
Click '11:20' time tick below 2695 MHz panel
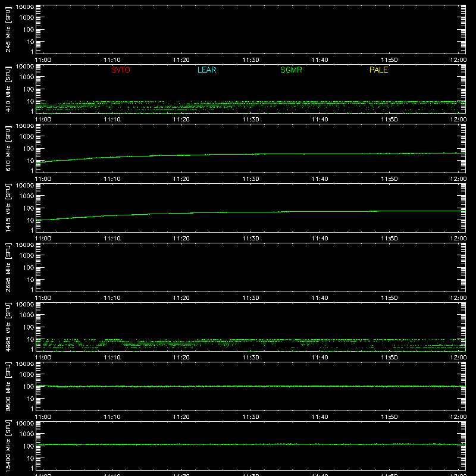pos(181,298)
